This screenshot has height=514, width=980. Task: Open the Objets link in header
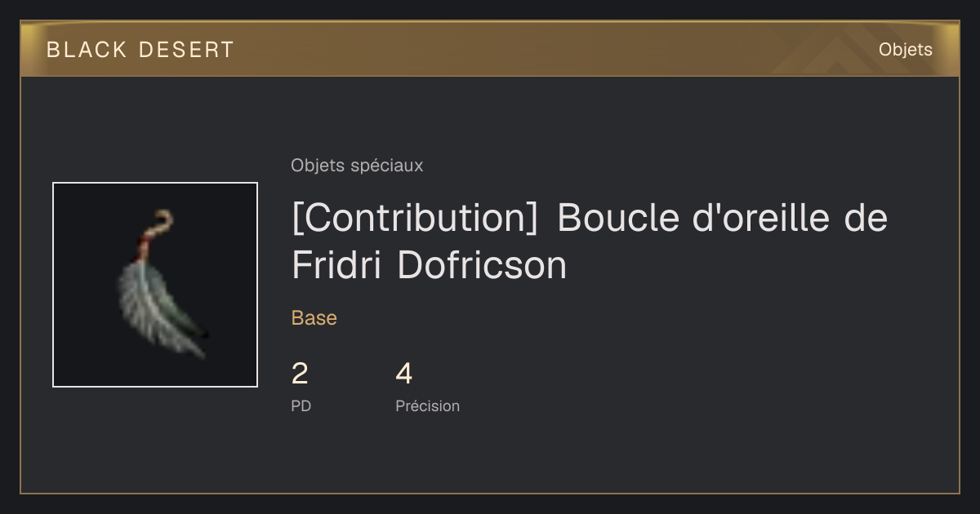(905, 50)
